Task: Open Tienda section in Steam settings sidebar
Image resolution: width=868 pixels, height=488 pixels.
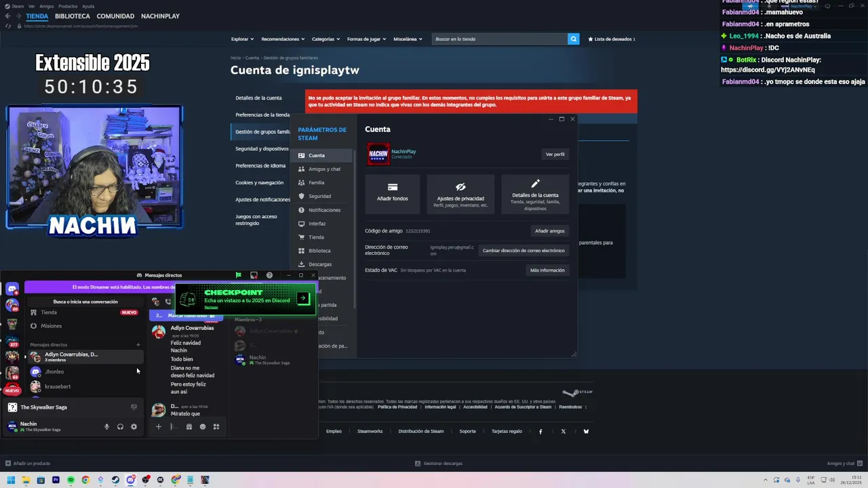Action: (x=322, y=237)
